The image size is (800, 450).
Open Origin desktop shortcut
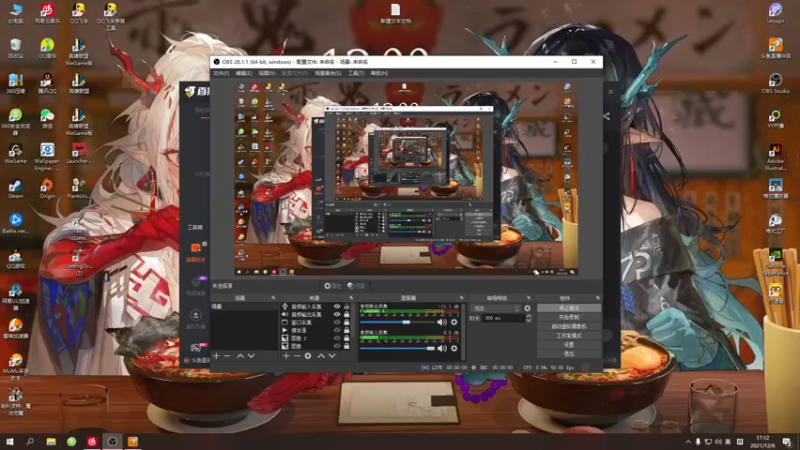tap(47, 189)
